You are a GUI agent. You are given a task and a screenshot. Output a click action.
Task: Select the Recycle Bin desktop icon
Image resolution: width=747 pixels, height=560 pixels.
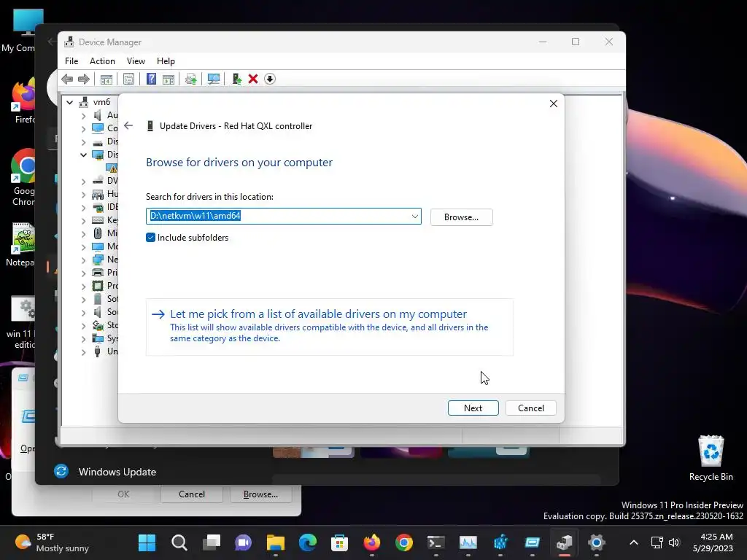pyautogui.click(x=711, y=458)
